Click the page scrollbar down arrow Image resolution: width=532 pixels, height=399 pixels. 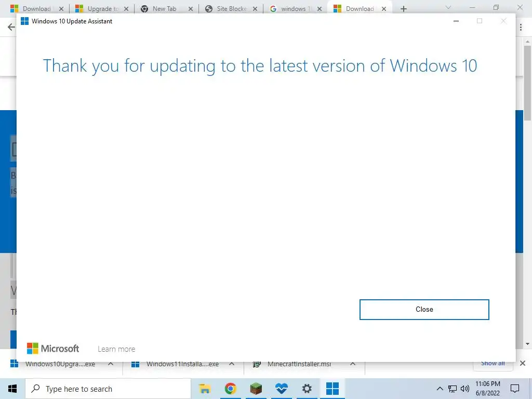[527, 344]
